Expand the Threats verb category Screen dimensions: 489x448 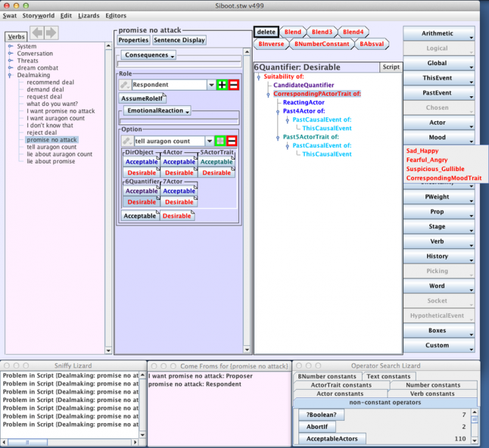pyautogui.click(x=11, y=61)
